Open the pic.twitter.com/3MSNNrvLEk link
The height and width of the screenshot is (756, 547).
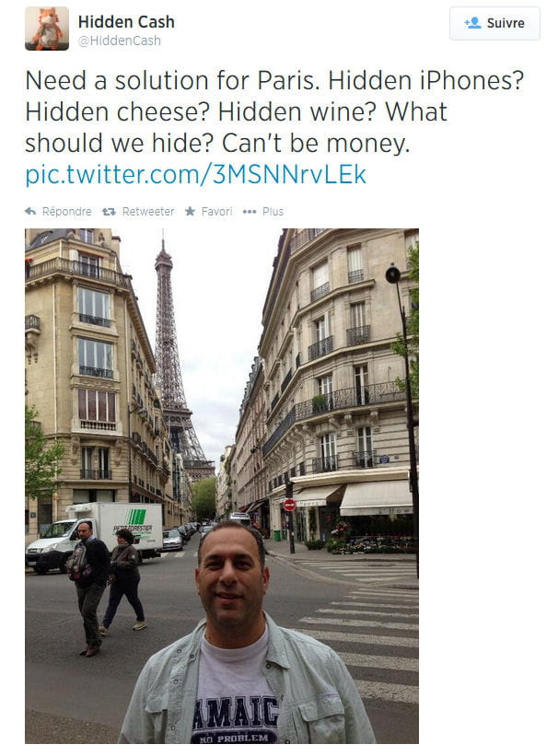click(196, 175)
